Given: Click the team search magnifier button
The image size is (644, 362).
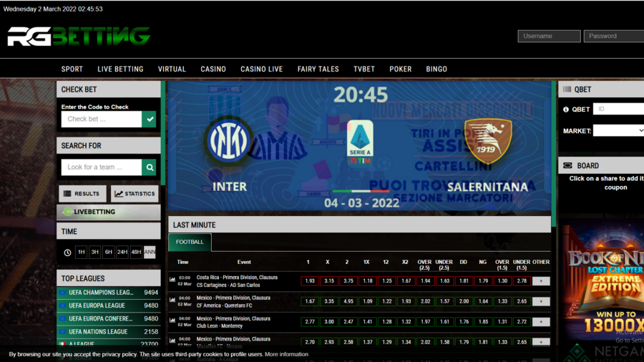Looking at the screenshot, I should pyautogui.click(x=149, y=167).
